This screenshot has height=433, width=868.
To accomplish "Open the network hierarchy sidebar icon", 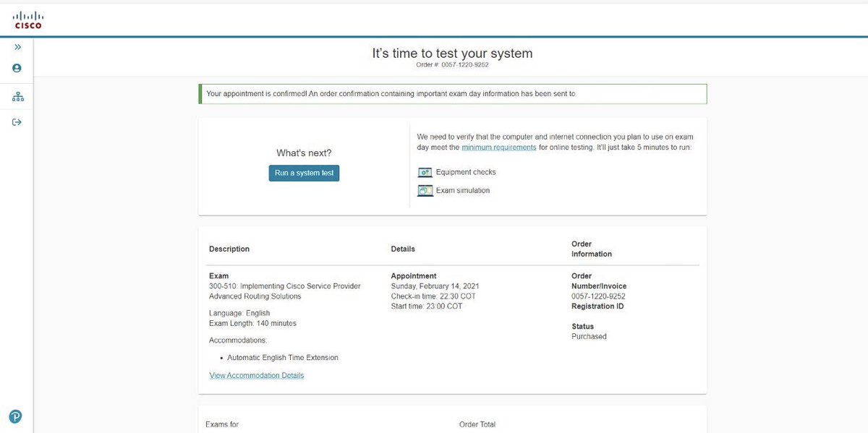I will pyautogui.click(x=17, y=97).
